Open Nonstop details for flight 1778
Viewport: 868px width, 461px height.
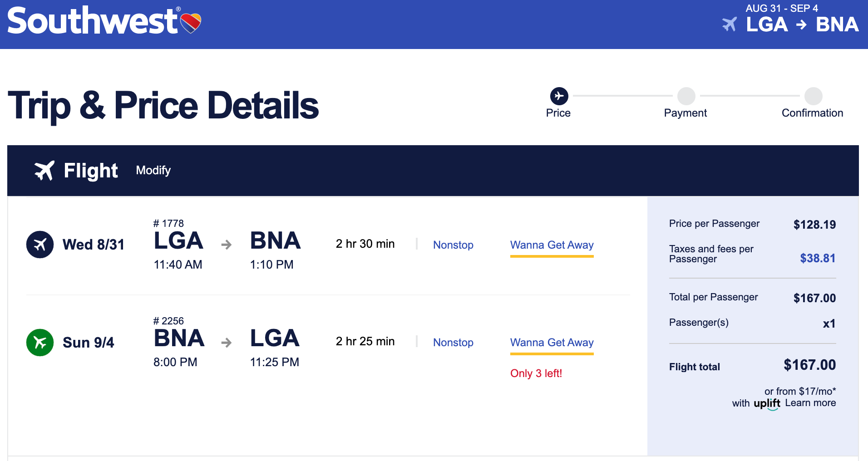point(453,245)
